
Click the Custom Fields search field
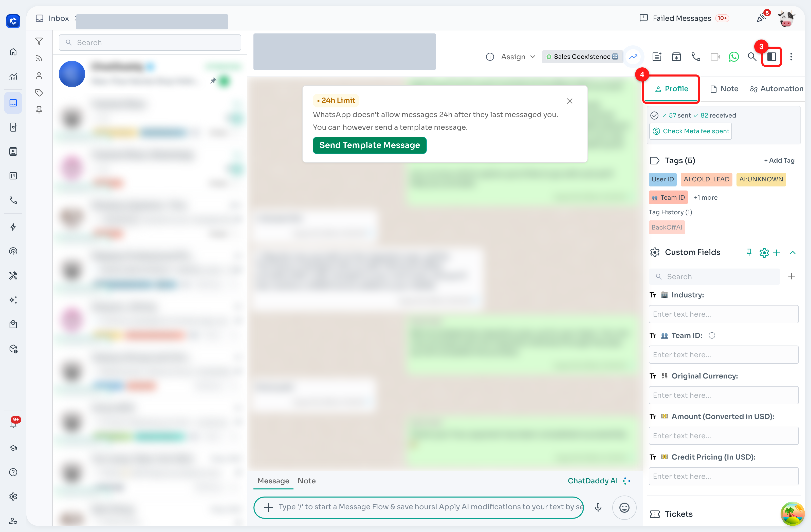[x=714, y=277]
